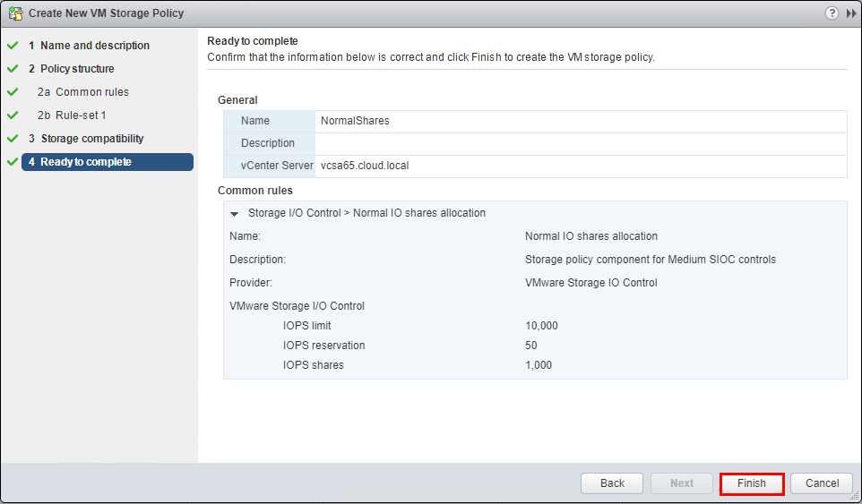Viewport: 862px width, 504px height.
Task: Click green checkmark beside Name and description
Action: point(13,46)
